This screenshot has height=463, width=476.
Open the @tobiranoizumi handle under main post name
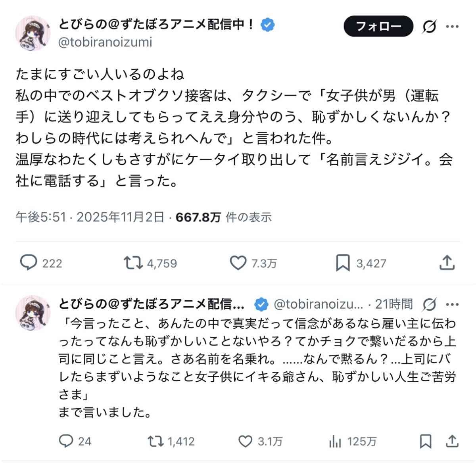pos(105,42)
